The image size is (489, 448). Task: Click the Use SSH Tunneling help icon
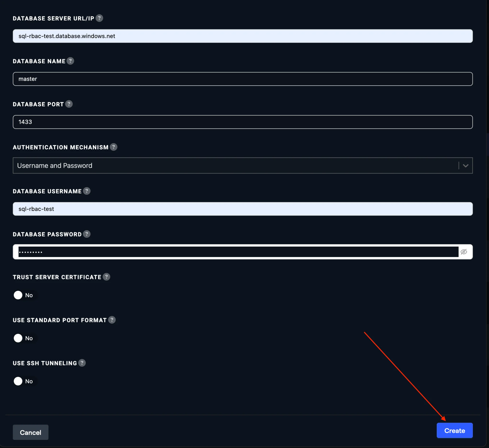[82, 363]
